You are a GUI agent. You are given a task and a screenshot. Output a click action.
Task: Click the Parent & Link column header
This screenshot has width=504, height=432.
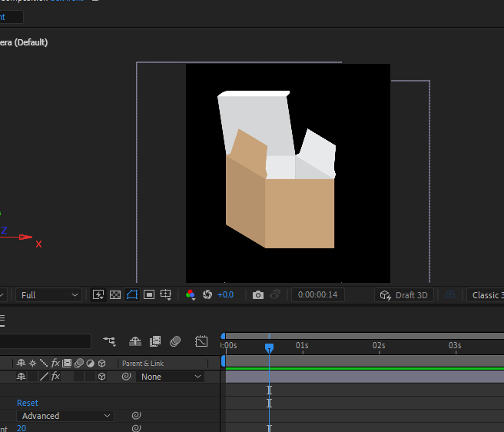(143, 363)
